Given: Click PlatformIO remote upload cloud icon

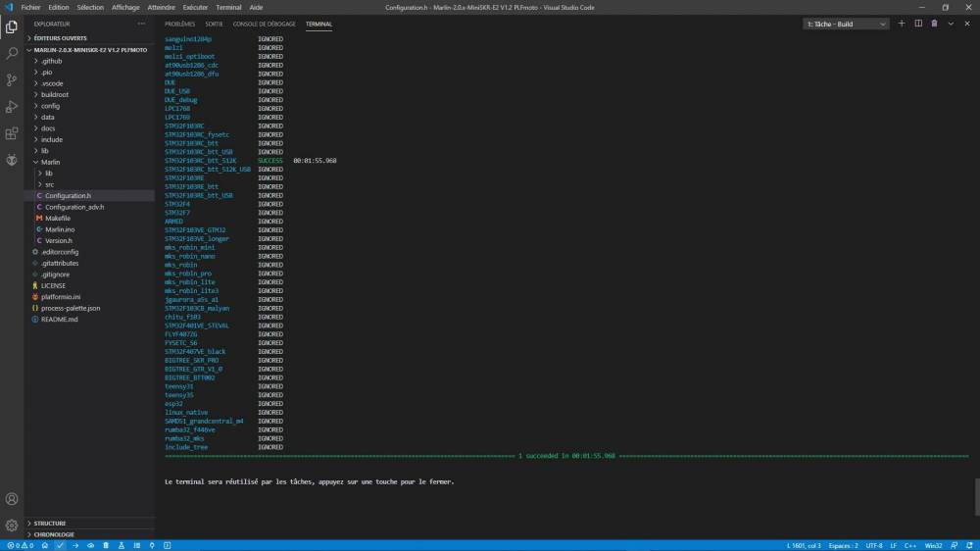Looking at the screenshot, I should click(90, 545).
